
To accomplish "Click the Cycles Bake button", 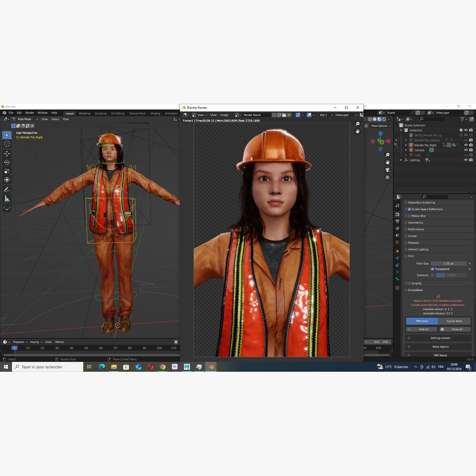I will pyautogui.click(x=454, y=321).
